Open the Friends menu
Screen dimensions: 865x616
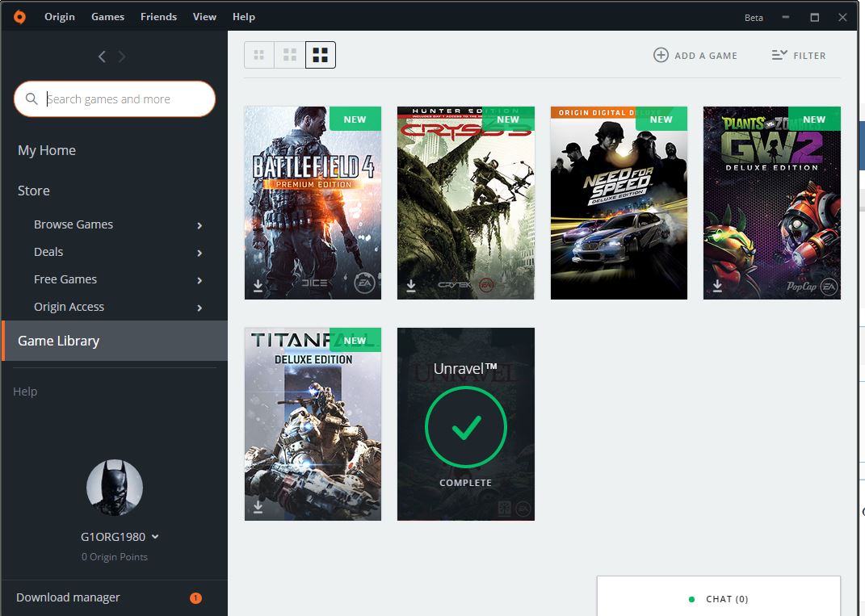158,16
